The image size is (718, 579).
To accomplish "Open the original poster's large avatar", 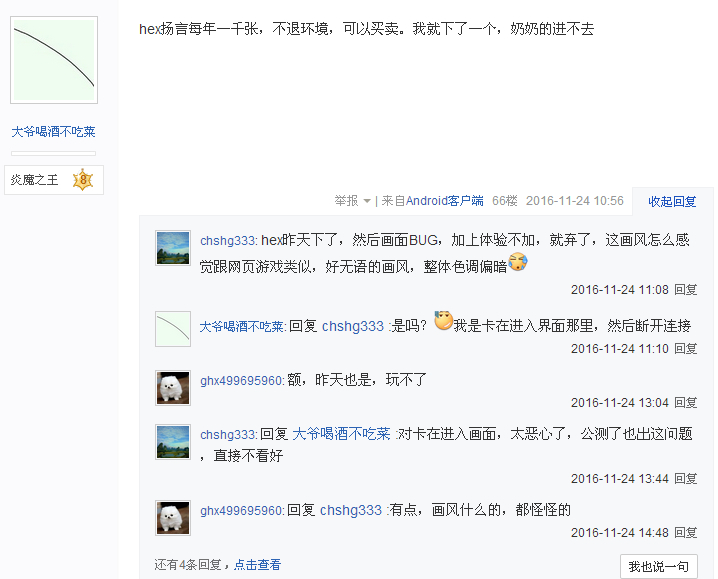I will pos(54,60).
